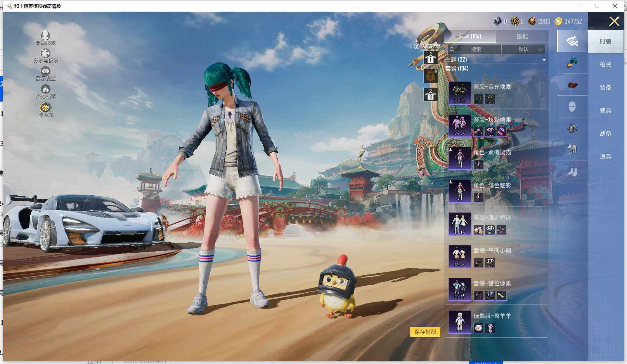Image resolution: width=627 pixels, height=364 pixels.
Task: Select the red glasses category icon
Action: [x=572, y=85]
